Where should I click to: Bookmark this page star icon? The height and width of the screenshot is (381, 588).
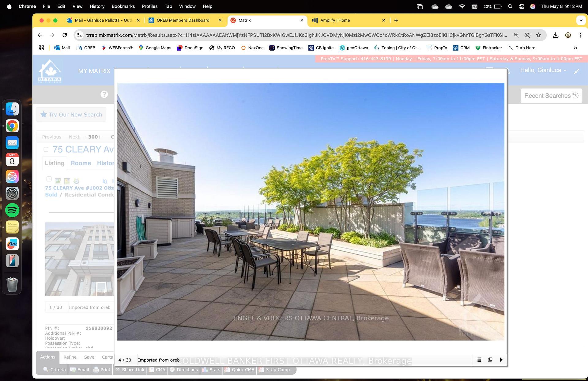[x=538, y=35]
